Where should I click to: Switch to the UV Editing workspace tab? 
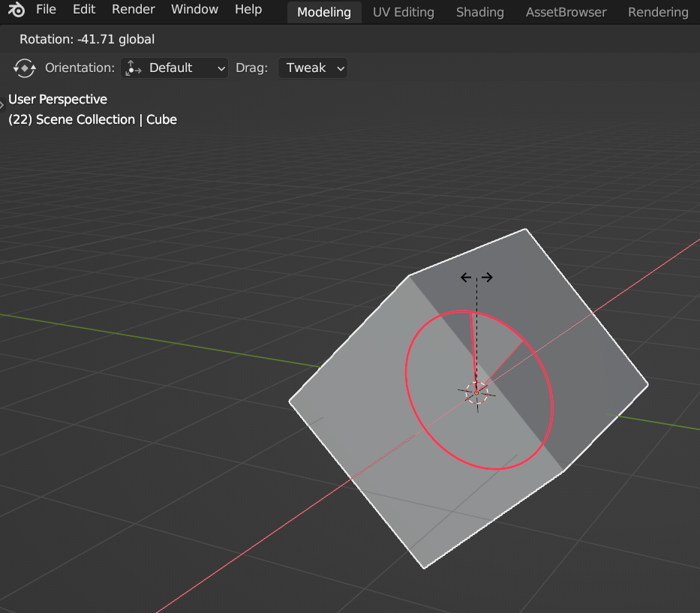(x=403, y=12)
